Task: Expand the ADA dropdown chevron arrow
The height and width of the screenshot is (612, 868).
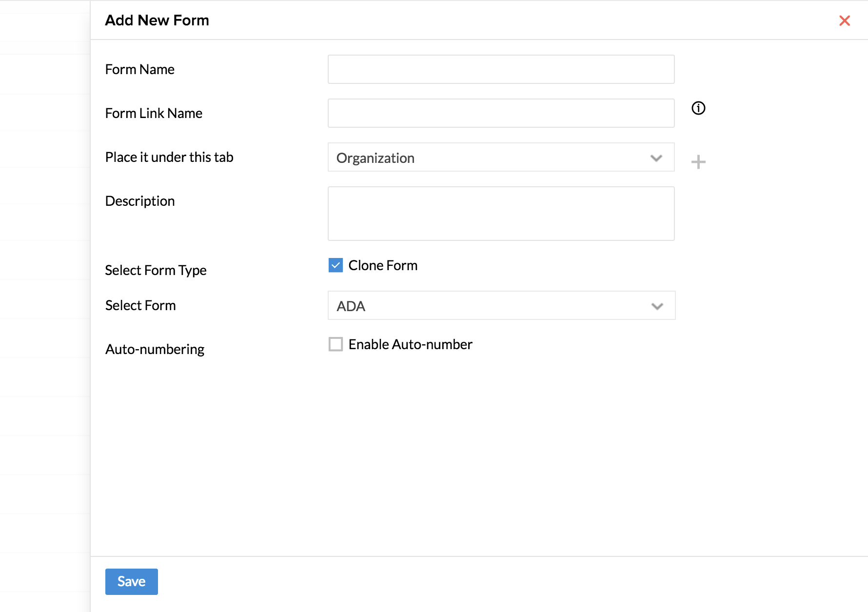Action: [657, 306]
